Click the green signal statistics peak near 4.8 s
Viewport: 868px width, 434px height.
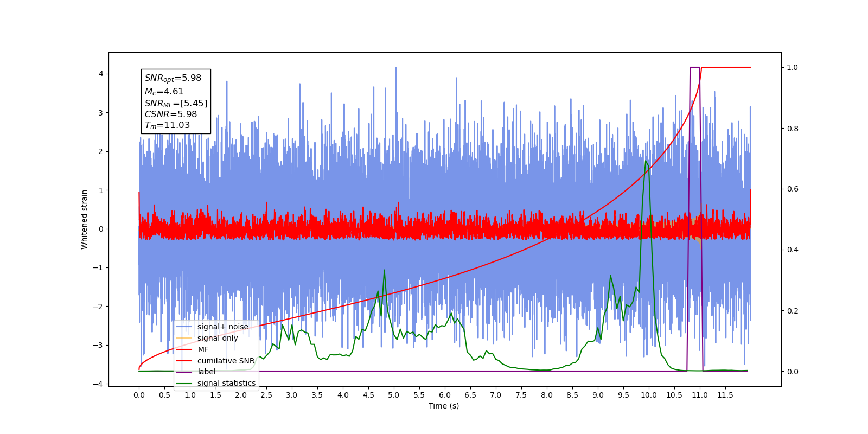(x=384, y=270)
